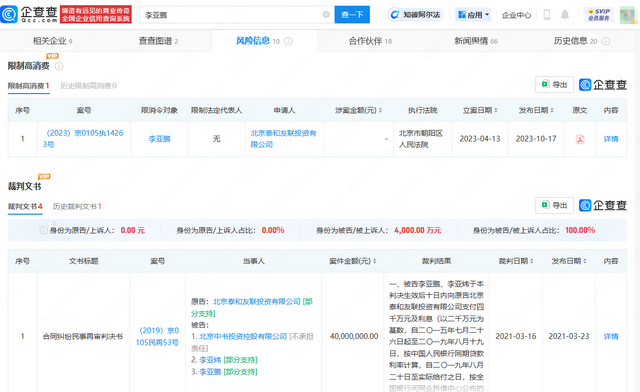Click the 2023-10-17 publish date cell
The height and width of the screenshot is (392, 640).
click(536, 139)
